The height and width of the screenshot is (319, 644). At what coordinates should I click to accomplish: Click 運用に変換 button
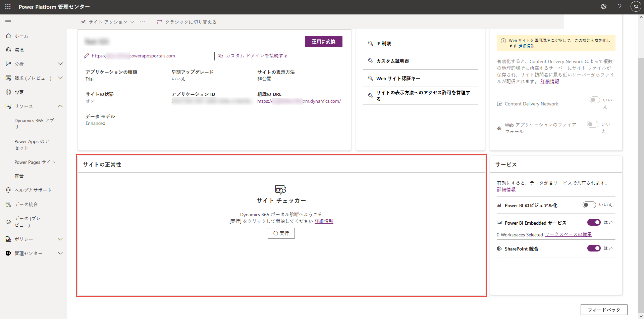pyautogui.click(x=323, y=42)
